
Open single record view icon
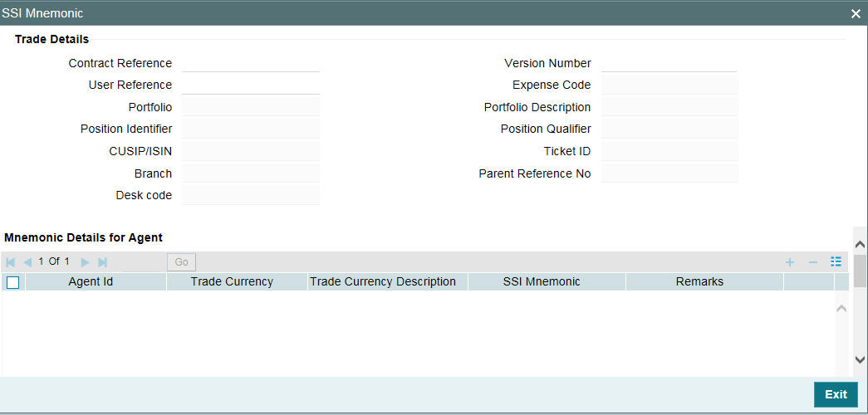pyautogui.click(x=836, y=261)
